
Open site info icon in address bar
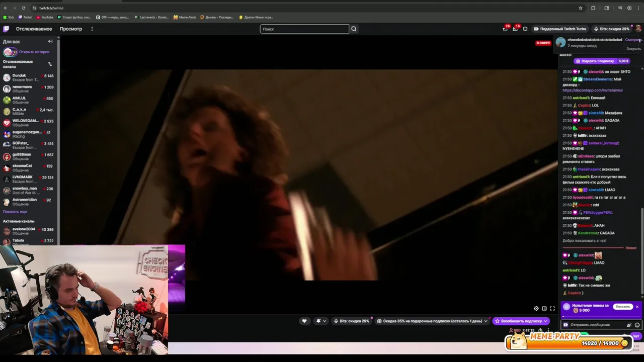tap(34, 8)
